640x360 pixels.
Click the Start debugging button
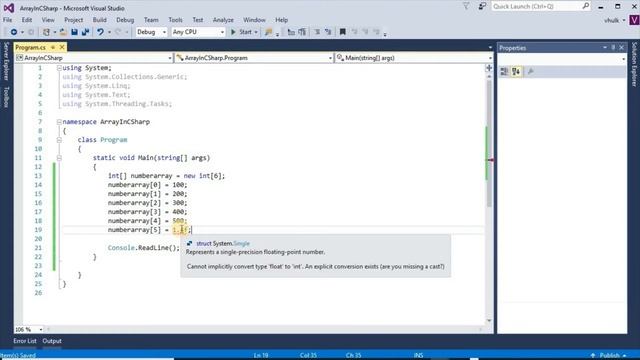click(241, 32)
